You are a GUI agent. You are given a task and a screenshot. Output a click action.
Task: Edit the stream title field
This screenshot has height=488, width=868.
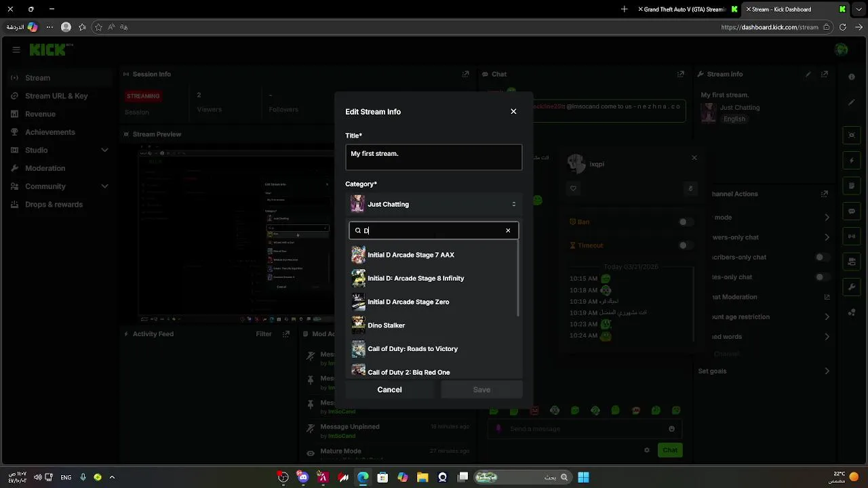pos(433,157)
